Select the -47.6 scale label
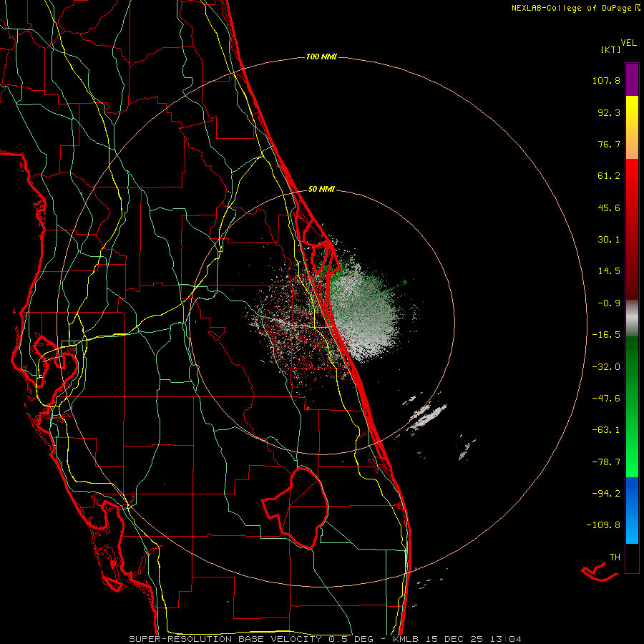This screenshot has width=644, height=644. coord(606,399)
